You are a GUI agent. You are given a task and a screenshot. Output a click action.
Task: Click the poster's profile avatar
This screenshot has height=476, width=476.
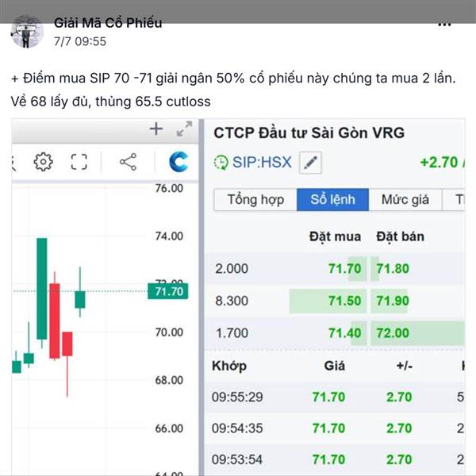coord(27,32)
